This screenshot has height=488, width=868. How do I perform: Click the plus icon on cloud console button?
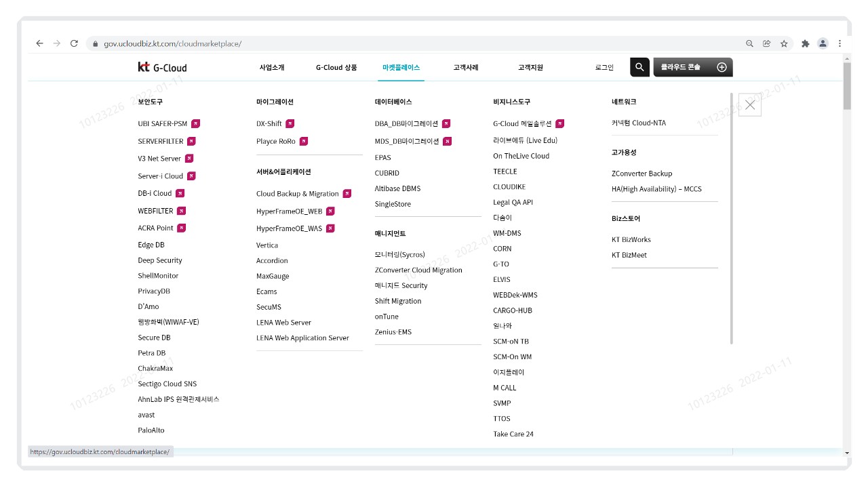tap(722, 67)
